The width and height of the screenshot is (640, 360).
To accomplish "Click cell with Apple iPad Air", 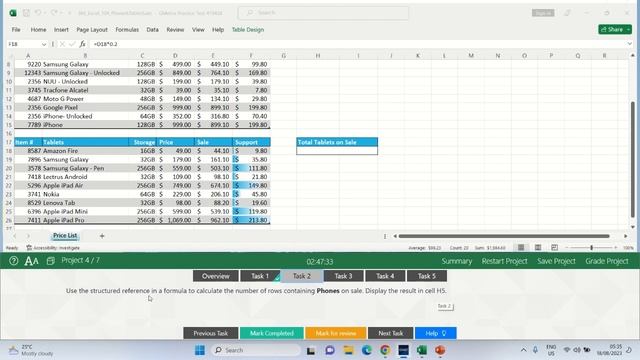I will (85, 185).
